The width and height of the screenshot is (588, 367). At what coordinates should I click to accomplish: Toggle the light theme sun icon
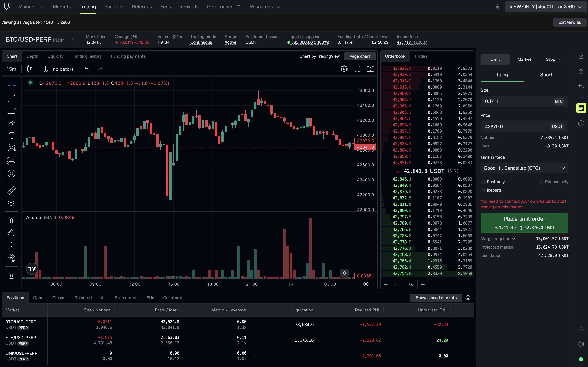coord(497,7)
